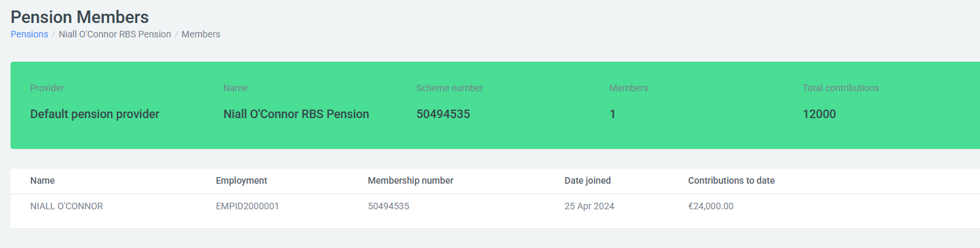Click Niall O'Connor RBS Pension breadcrumb
Screen dimensions: 980x248
click(115, 34)
